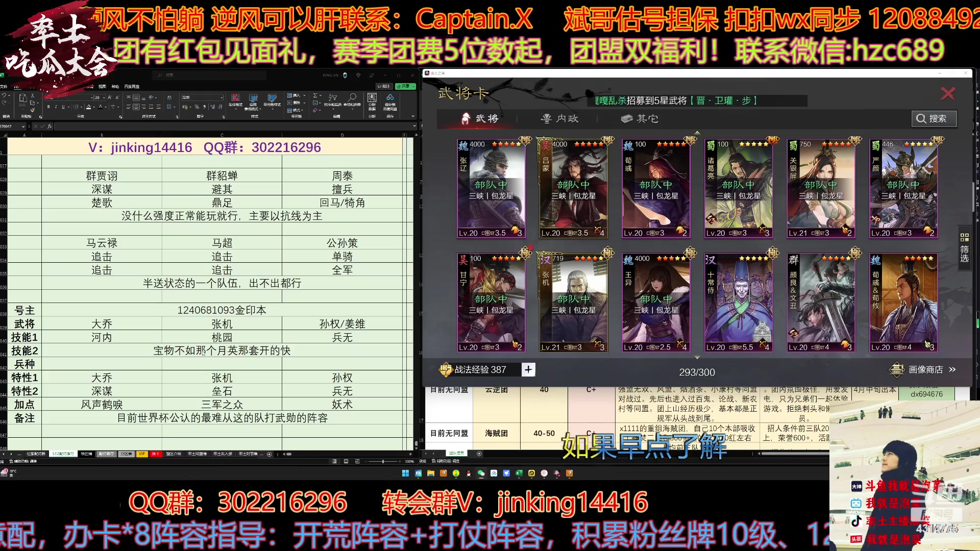Select the red 抽卡 sheet tab

156,454
